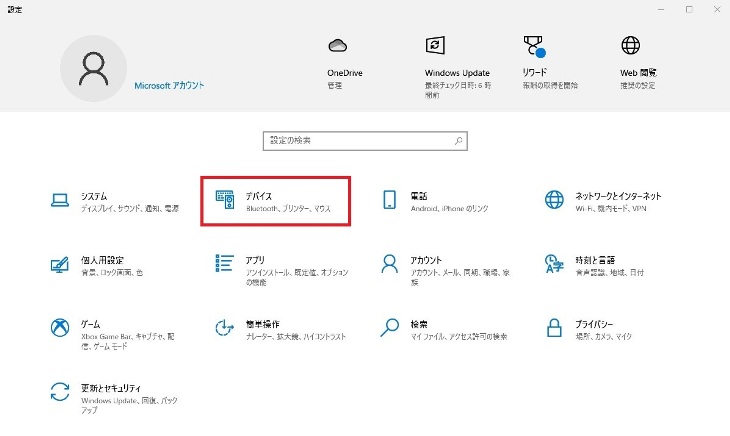This screenshot has width=730, height=436.
Task: Click the OneDrive label text
Action: click(345, 73)
